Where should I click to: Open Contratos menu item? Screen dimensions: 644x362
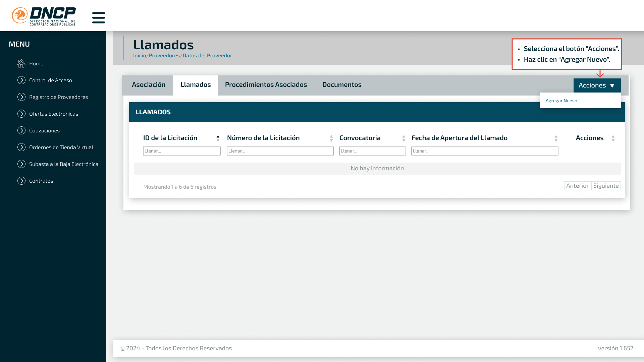41,181
